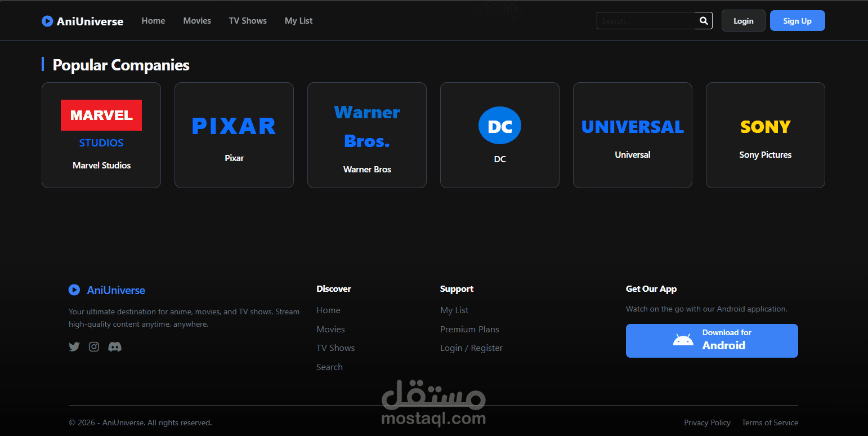Click the red Marvel logo
This screenshot has width=868, height=436.
click(101, 115)
